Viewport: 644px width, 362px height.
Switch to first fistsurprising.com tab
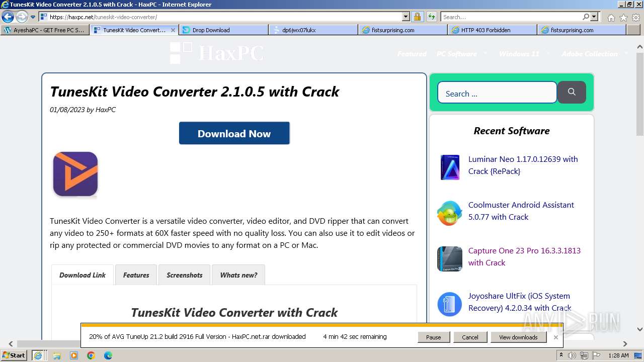tap(403, 30)
